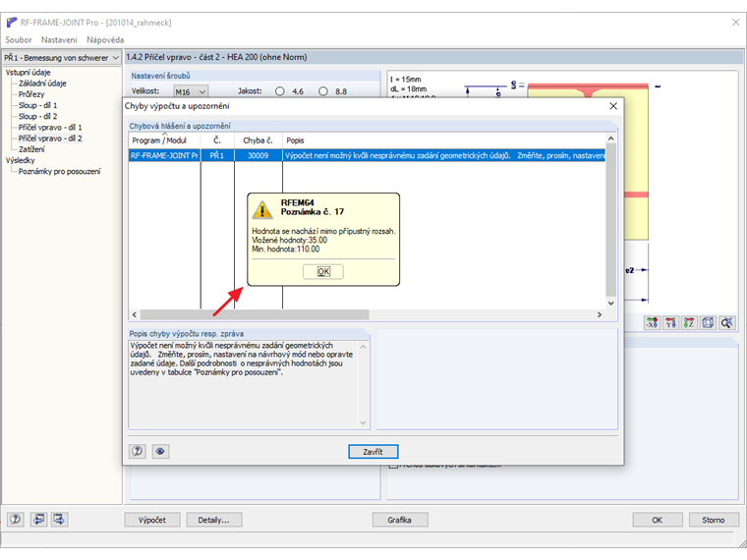The width and height of the screenshot is (747, 560).
Task: Open the Nápověda menu
Action: (105, 40)
